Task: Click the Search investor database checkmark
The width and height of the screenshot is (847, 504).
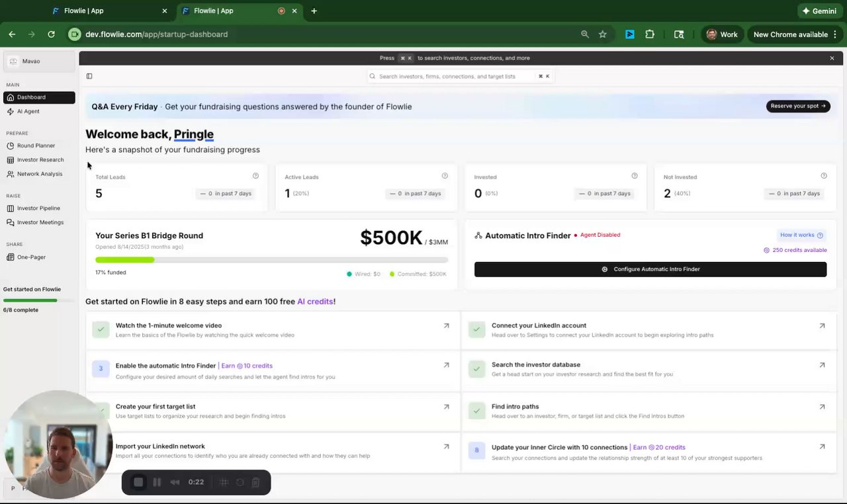Action: 476,369
